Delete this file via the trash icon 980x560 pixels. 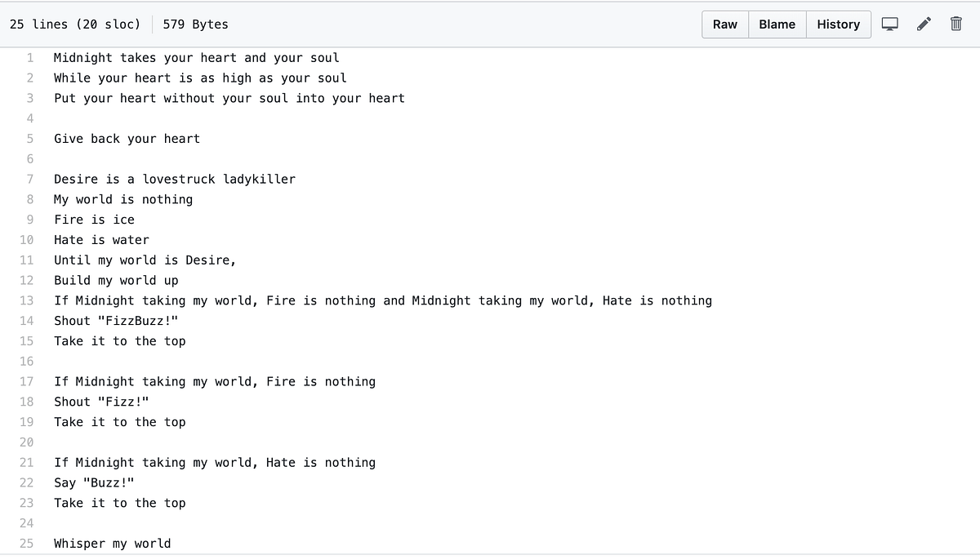pos(955,24)
